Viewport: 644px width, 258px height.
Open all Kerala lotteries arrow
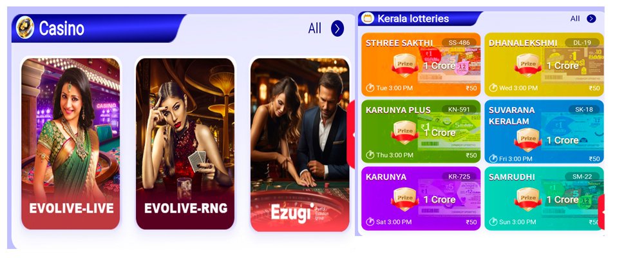[x=591, y=19]
